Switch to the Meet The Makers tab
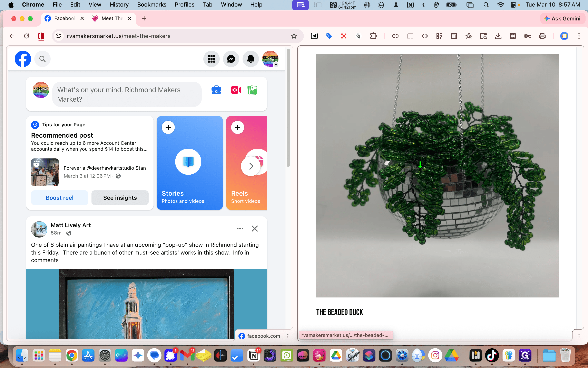This screenshot has height=368, width=588. pyautogui.click(x=112, y=18)
